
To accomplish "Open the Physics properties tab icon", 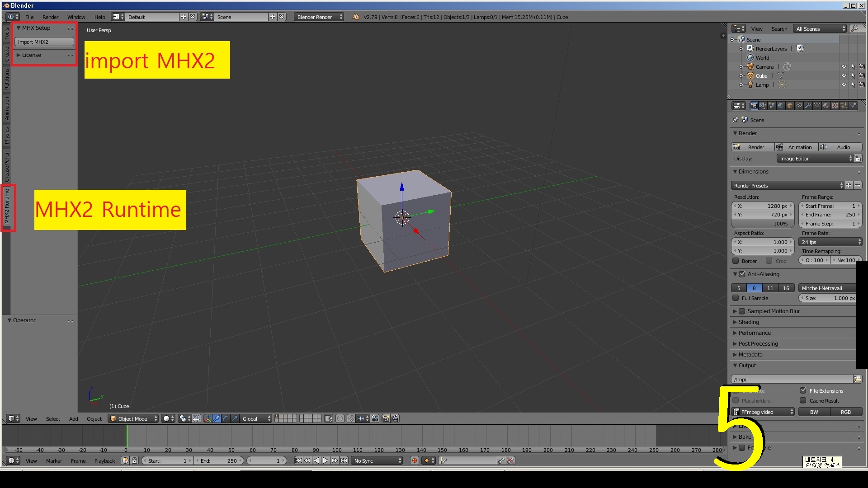I will click(853, 106).
